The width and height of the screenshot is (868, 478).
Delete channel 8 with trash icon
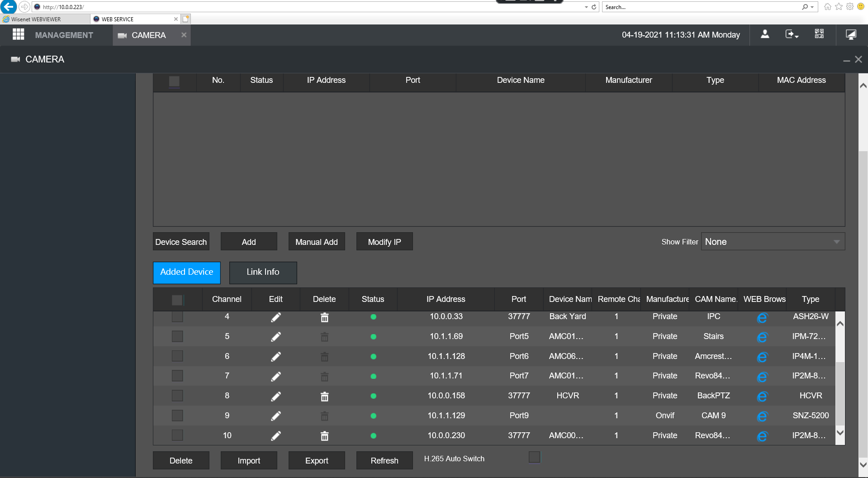[x=324, y=397]
